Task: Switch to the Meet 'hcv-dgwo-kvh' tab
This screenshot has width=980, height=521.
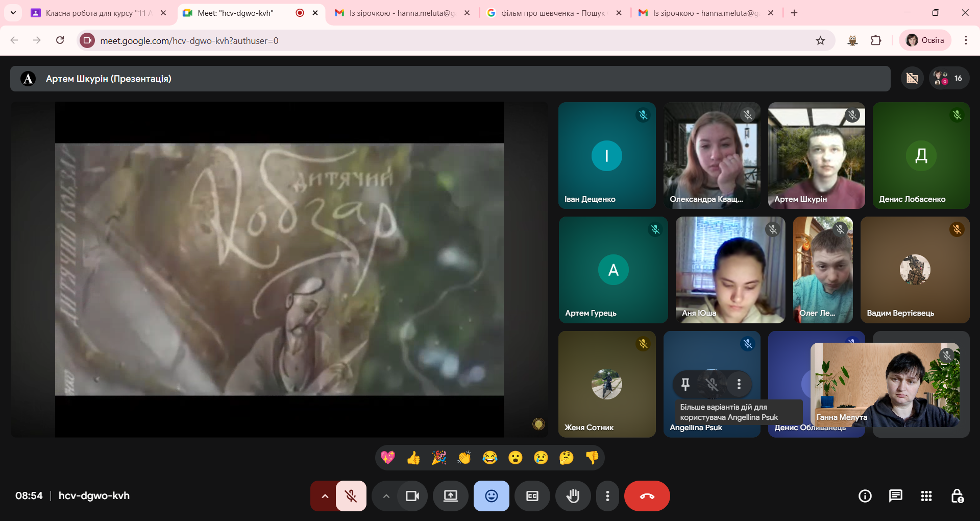Action: pos(250,13)
